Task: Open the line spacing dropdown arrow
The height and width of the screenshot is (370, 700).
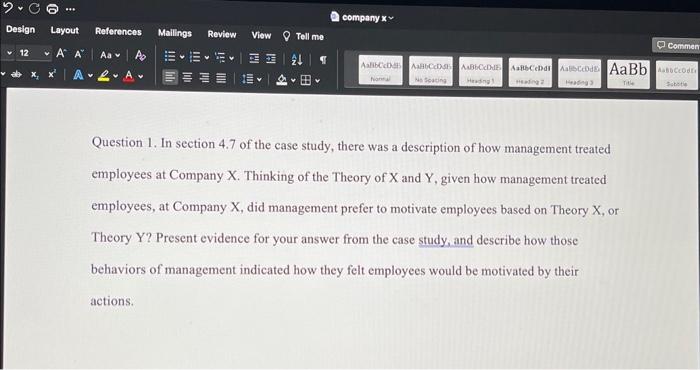Action: 259,80
